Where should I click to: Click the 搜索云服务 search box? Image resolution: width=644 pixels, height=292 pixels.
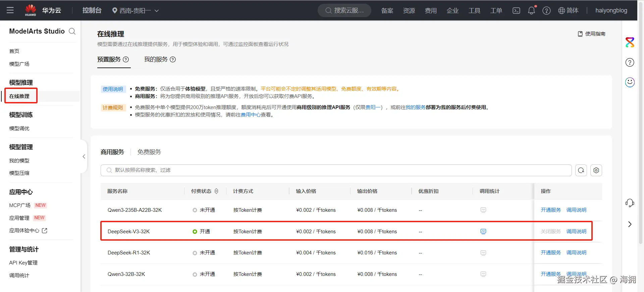[x=344, y=10]
